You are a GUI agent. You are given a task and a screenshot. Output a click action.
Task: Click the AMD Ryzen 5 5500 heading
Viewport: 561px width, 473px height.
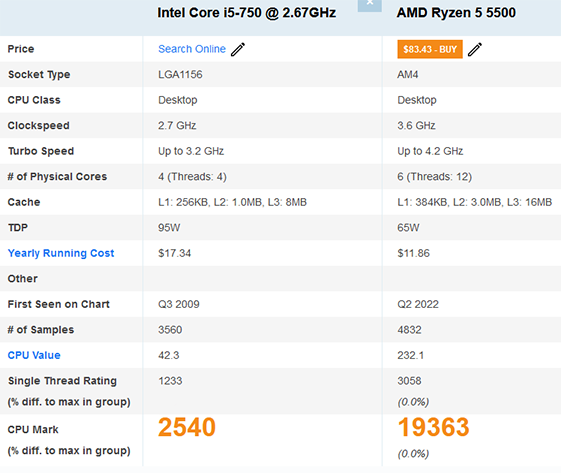coord(456,13)
